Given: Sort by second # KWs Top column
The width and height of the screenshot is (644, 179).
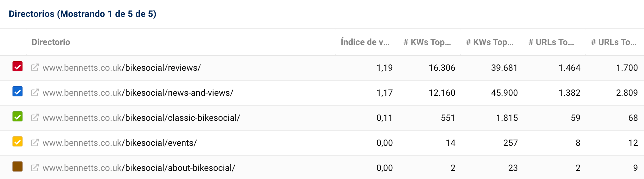Looking at the screenshot, I should click(490, 42).
